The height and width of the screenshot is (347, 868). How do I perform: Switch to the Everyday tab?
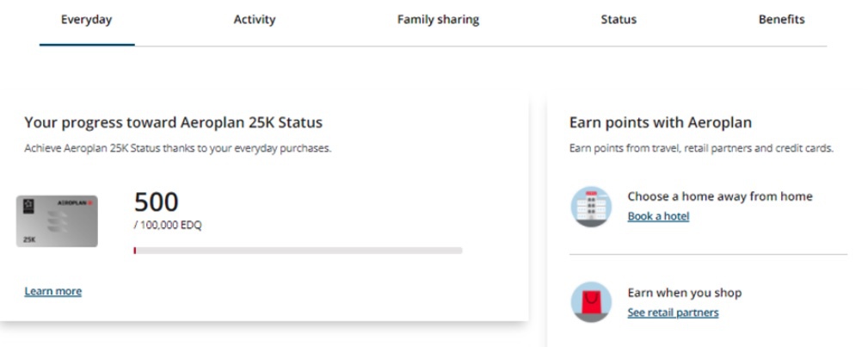tap(86, 20)
